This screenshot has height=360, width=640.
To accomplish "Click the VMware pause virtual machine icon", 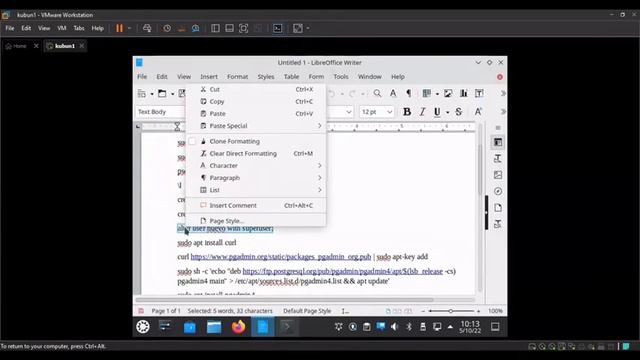I will (119, 28).
